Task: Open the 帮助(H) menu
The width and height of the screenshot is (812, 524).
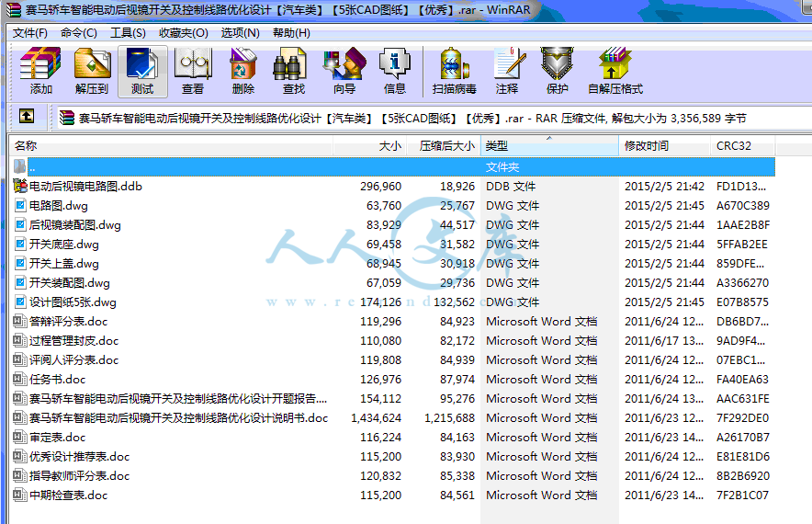Action: [291, 33]
